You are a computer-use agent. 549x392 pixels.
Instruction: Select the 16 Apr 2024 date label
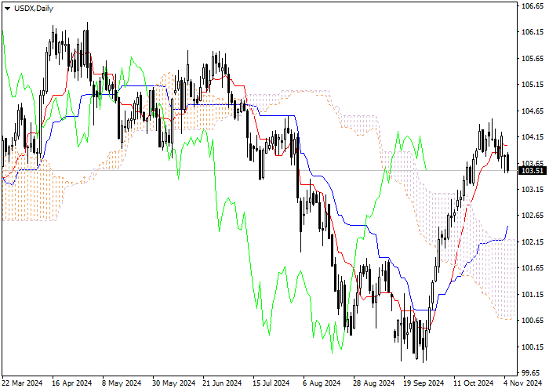[72, 383]
